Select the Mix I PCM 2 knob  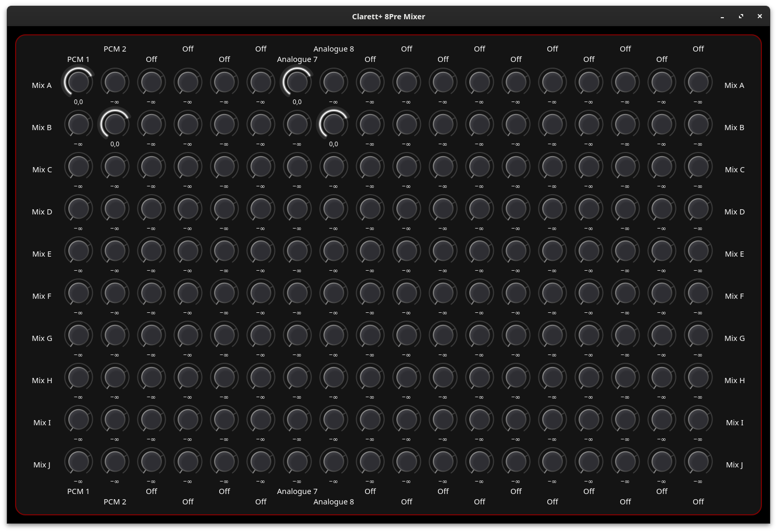click(115, 419)
